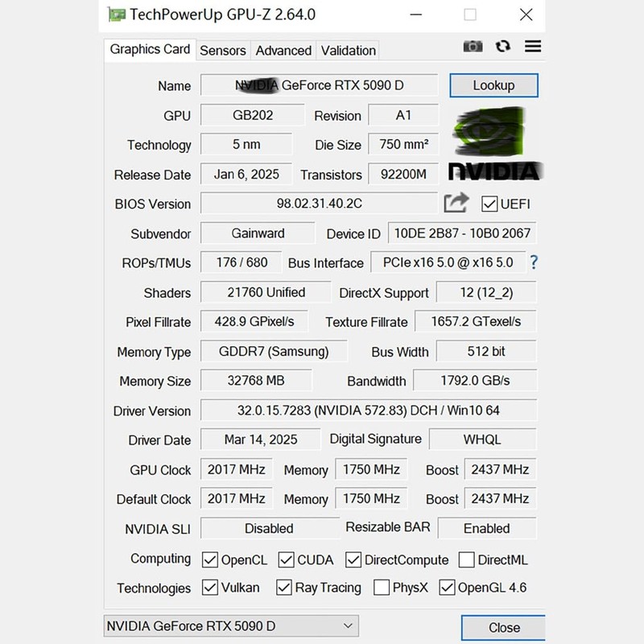Click the Name field with RTX 5090 D
644x644 pixels.
click(x=319, y=85)
